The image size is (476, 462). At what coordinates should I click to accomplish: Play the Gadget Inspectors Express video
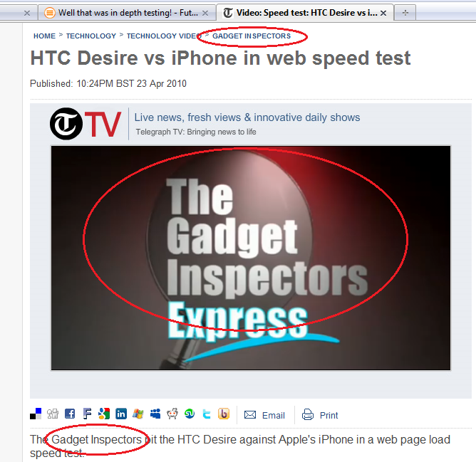coord(251,258)
